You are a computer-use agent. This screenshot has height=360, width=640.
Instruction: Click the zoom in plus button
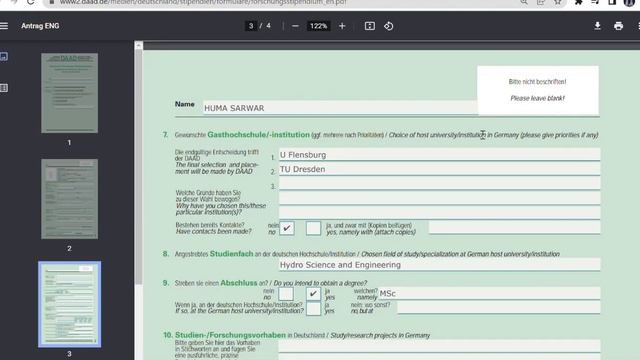(342, 26)
